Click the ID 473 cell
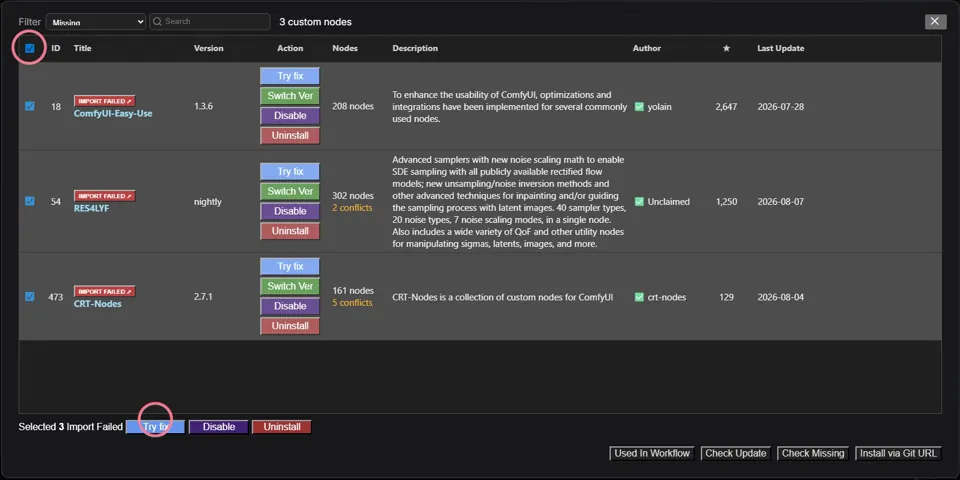This screenshot has height=480, width=960. point(56,297)
